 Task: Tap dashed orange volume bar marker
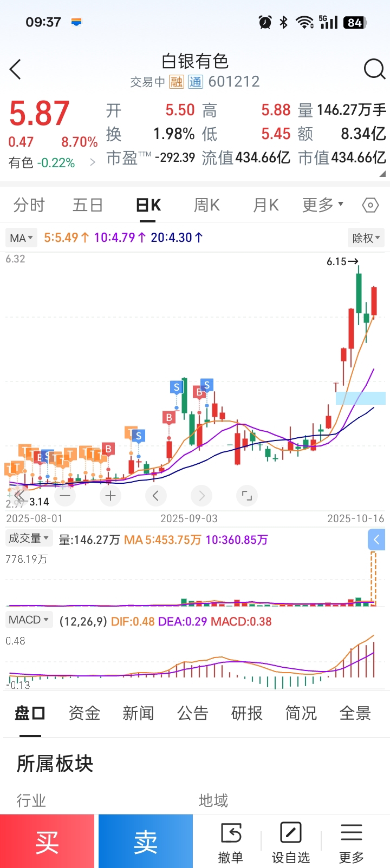pyautogui.click(x=373, y=578)
